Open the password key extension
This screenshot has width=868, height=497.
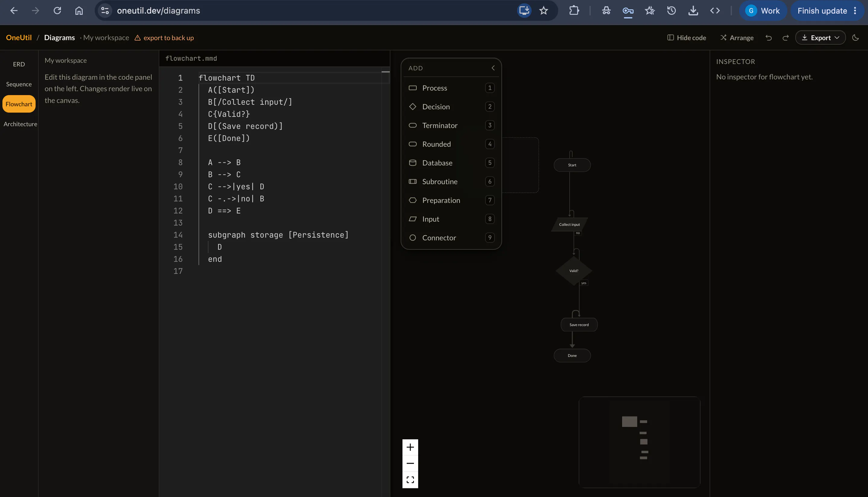click(628, 11)
